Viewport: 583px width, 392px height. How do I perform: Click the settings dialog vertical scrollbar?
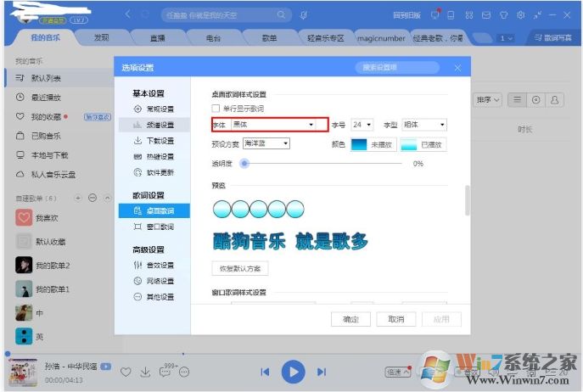click(x=468, y=200)
